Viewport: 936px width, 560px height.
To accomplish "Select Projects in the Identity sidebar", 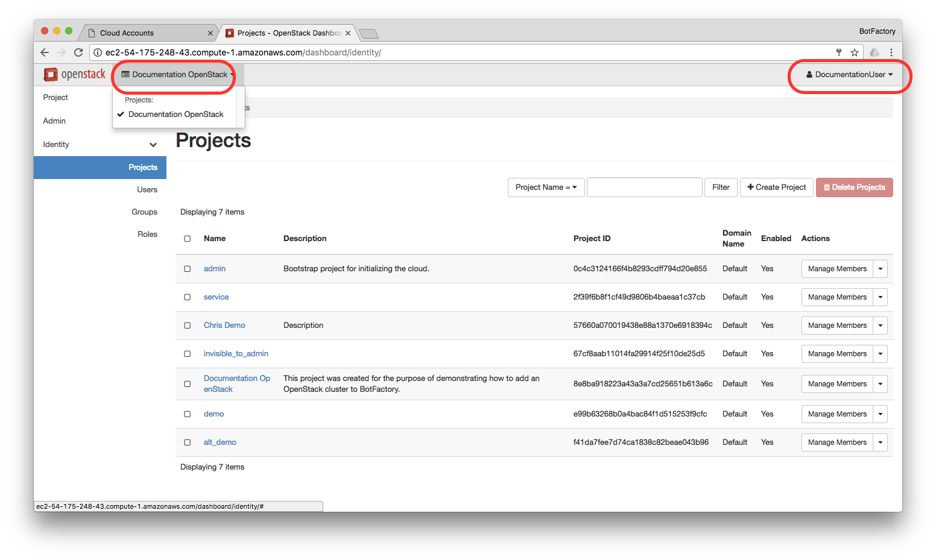I will tap(100, 168).
